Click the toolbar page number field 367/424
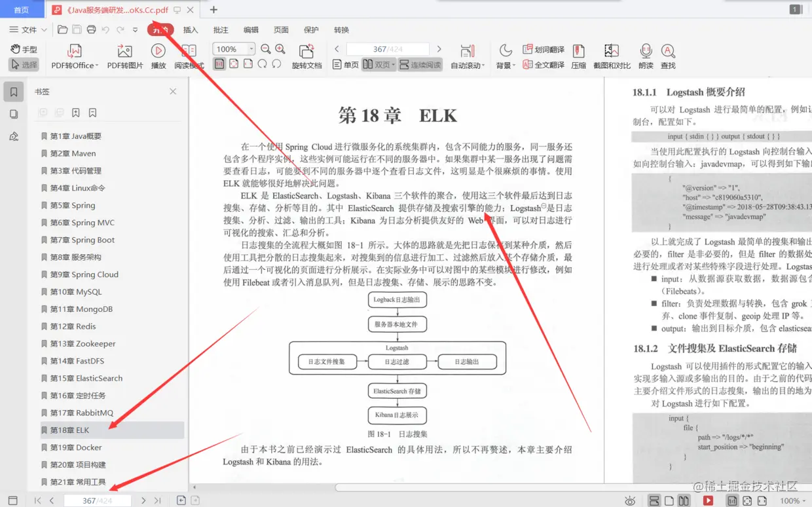 click(388, 49)
